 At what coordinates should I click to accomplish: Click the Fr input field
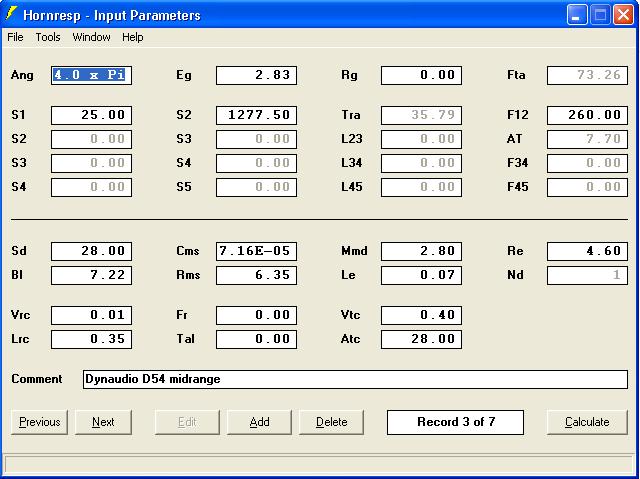click(x=256, y=315)
